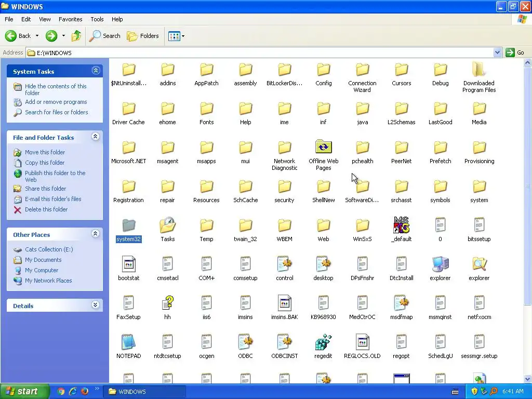This screenshot has height=399, width=532.
Task: Open the Address bar dropdown arrow
Action: point(497,52)
